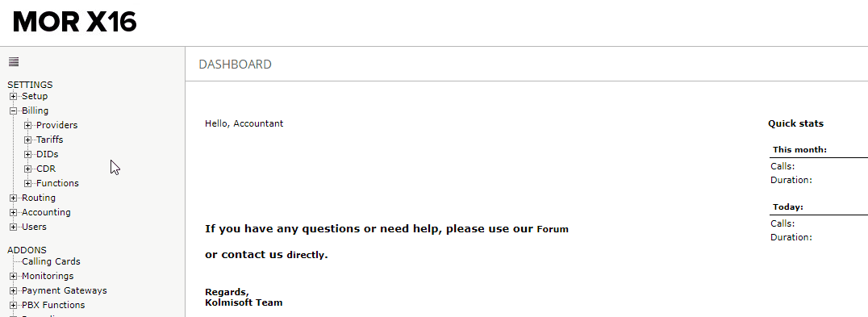Expand the Accounting plus icon
This screenshot has width=868, height=317.
coord(13,212)
